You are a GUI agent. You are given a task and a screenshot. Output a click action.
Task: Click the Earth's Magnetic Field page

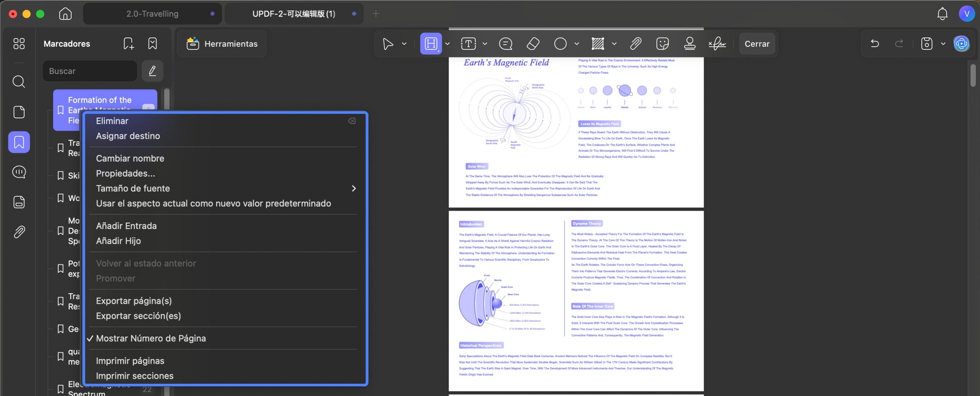pos(576,132)
